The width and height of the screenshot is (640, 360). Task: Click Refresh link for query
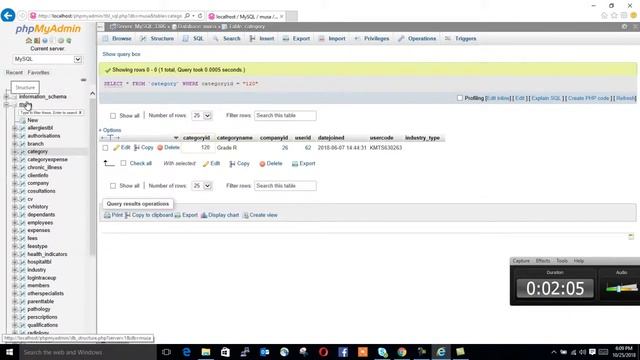[625, 98]
